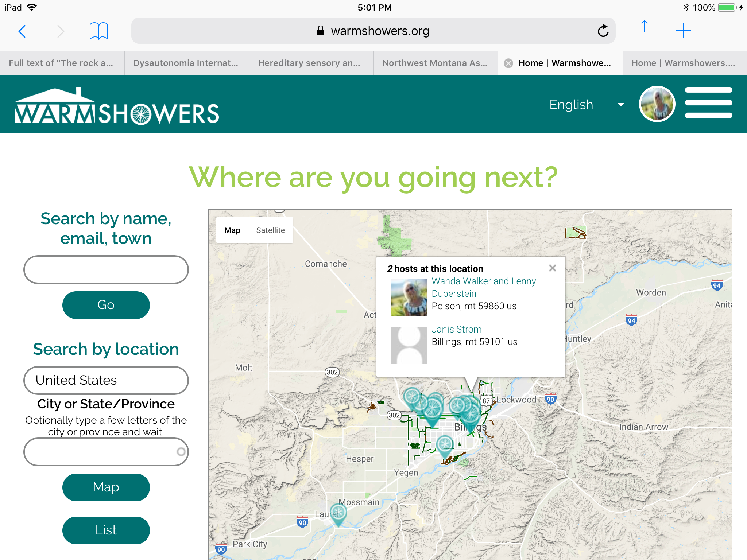
Task: Close the active Home | Warmshowe... tab
Action: click(508, 63)
